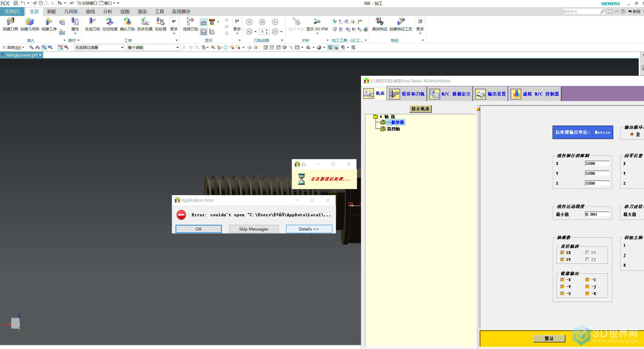Screen dimensions: 644x349
Task: Select 是 radio under 输出循环
Action: (632, 134)
